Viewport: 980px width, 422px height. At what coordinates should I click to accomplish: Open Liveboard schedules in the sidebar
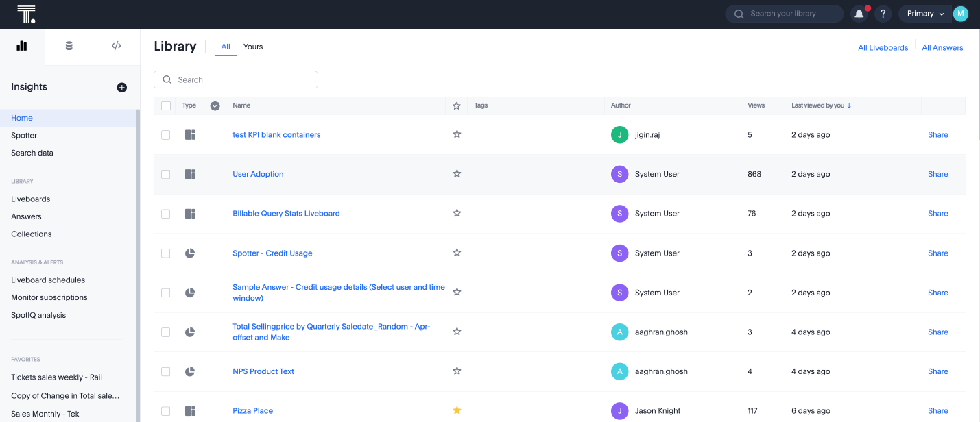(x=47, y=280)
